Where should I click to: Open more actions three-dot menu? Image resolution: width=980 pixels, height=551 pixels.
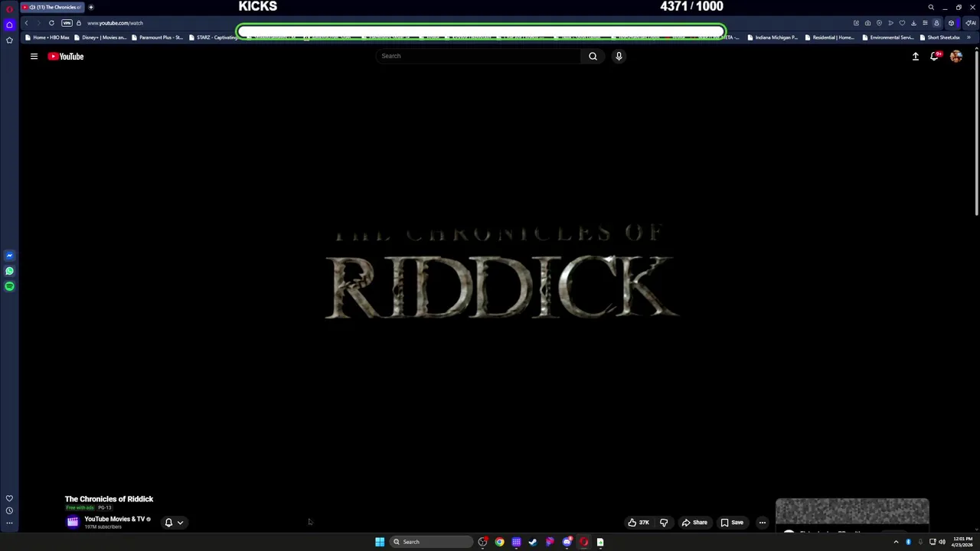tap(762, 523)
